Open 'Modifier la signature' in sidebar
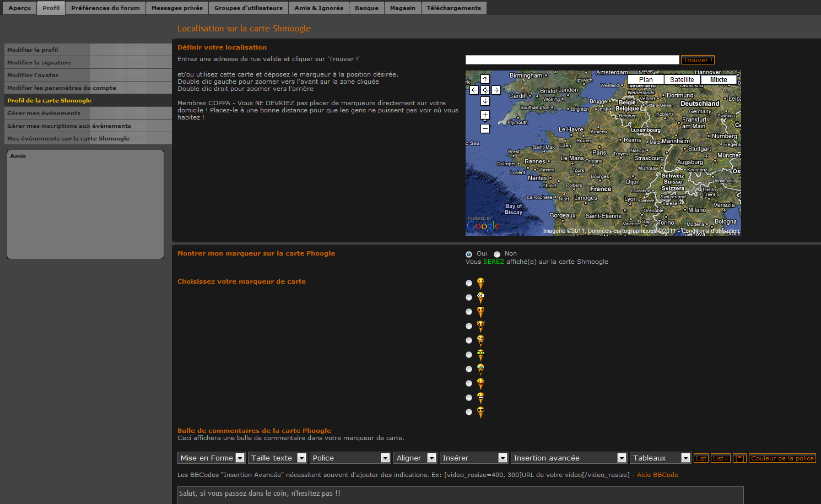This screenshot has width=821, height=504. (88, 62)
